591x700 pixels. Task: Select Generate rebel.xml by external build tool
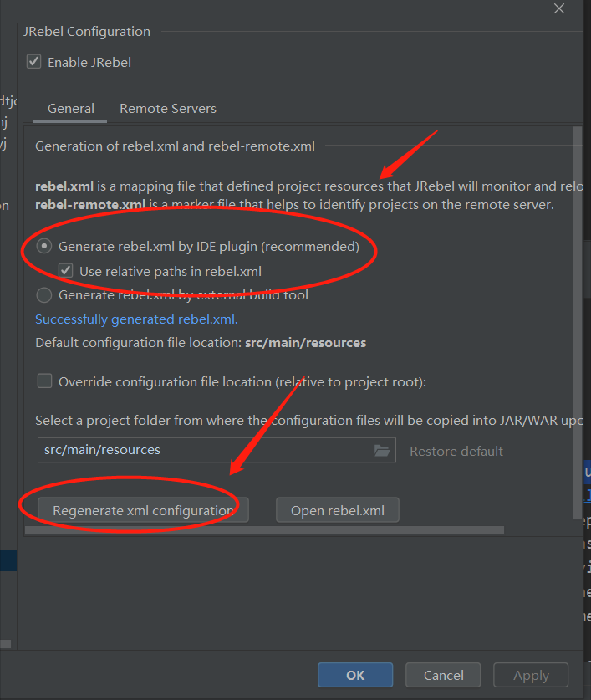click(x=43, y=294)
